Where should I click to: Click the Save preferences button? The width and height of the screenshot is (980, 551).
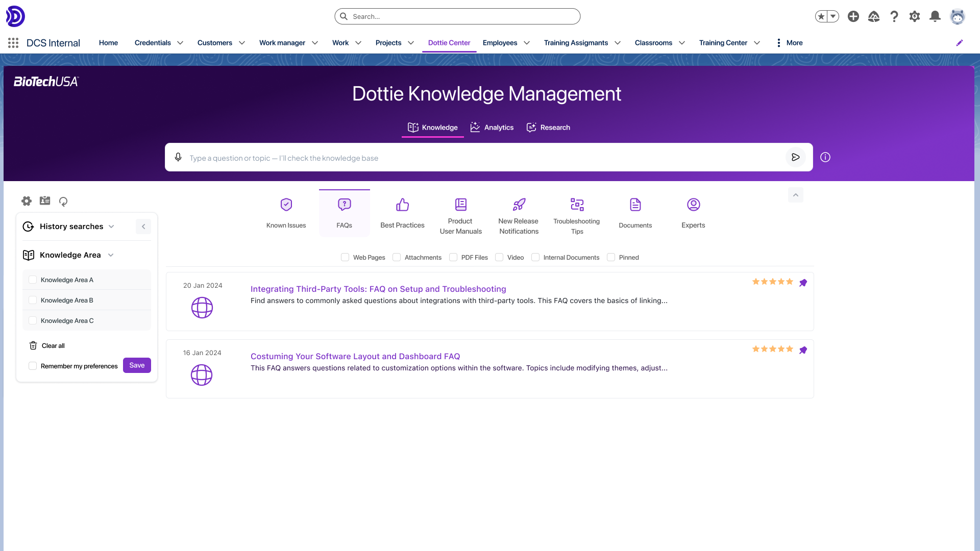tap(136, 365)
